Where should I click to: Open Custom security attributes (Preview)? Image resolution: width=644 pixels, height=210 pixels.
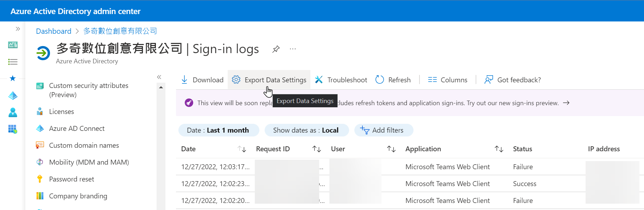89,90
